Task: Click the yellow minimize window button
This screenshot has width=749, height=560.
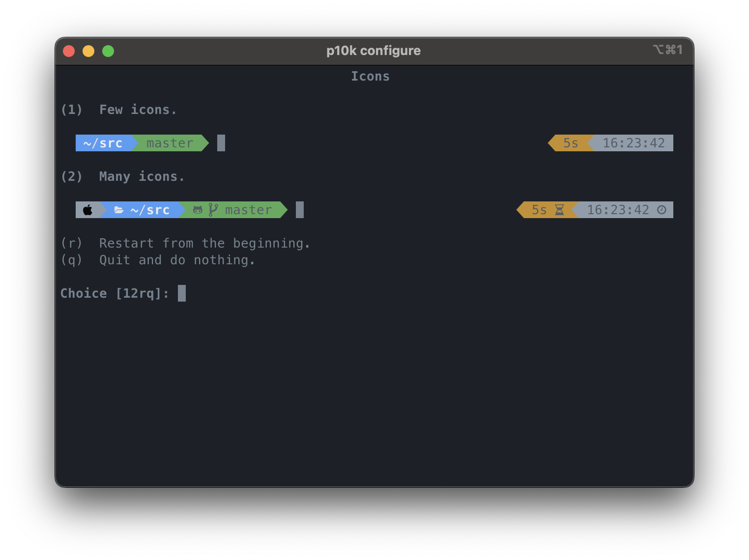Action: point(88,51)
